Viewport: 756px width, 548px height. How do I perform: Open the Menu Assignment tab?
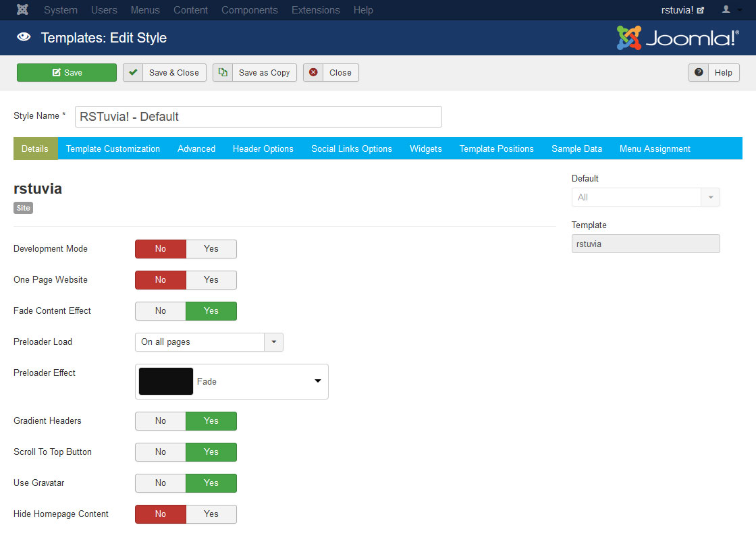[x=655, y=148]
